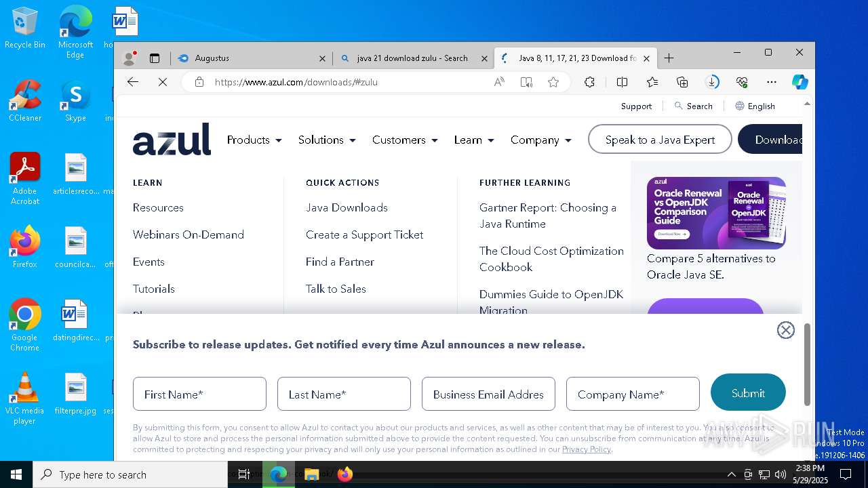Screen dimensions: 868x488
Task: Stop page loading with the X icon
Action: (x=163, y=82)
